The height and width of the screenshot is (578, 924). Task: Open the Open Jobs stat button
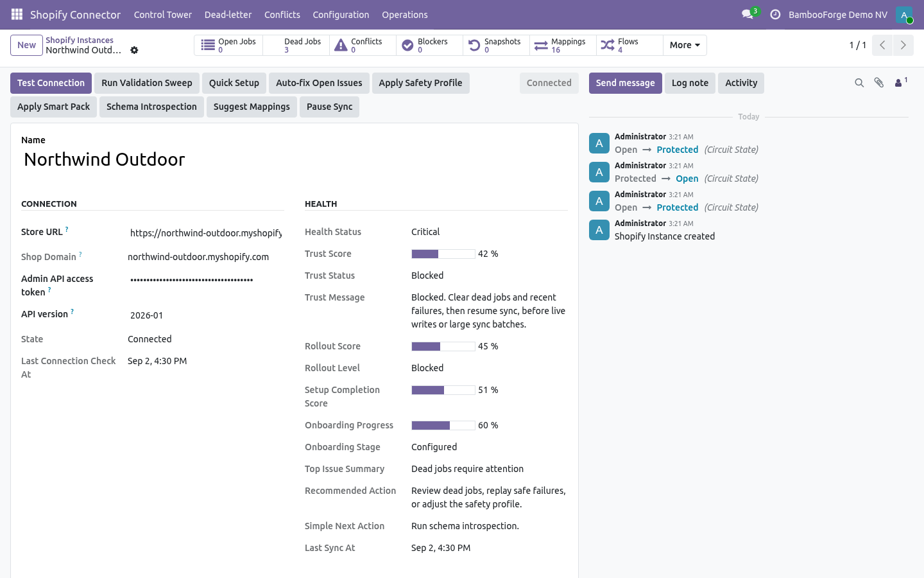pos(228,46)
